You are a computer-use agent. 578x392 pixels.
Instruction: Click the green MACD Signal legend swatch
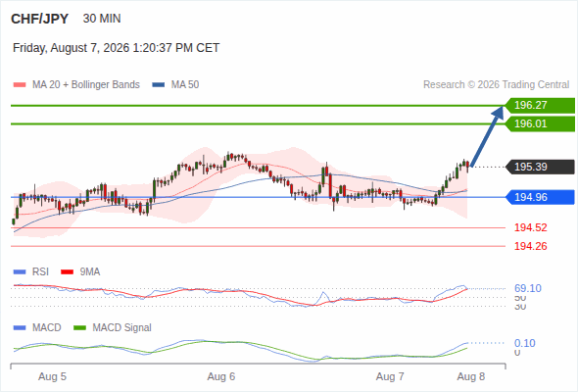(x=79, y=328)
